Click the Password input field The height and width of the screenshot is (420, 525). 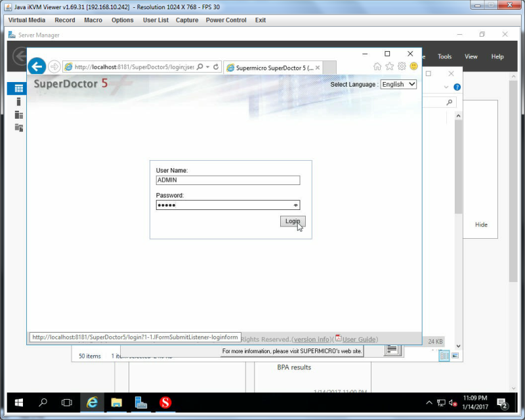click(228, 205)
